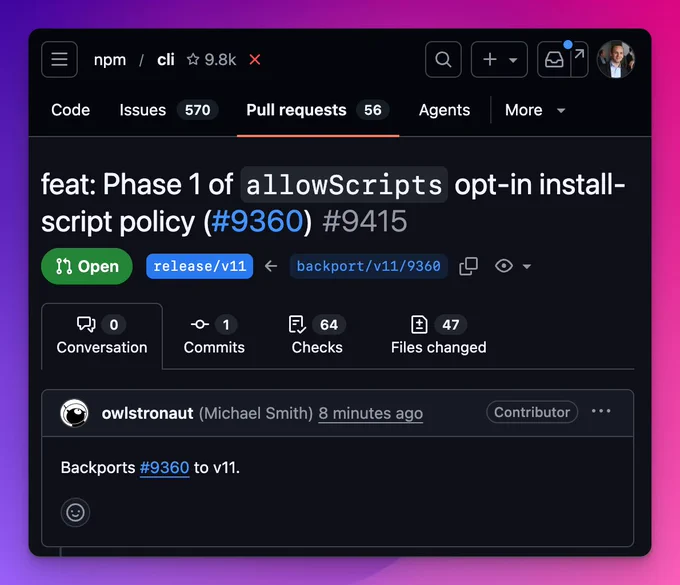Open the comment three-dot options menu
Screen dimensions: 680x585
[x=601, y=411]
